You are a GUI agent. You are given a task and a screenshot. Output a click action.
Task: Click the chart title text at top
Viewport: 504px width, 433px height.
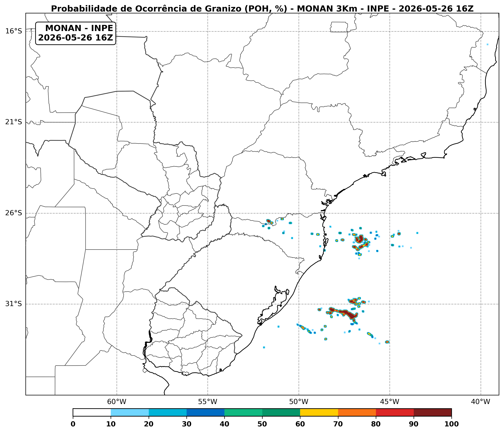pos(262,9)
